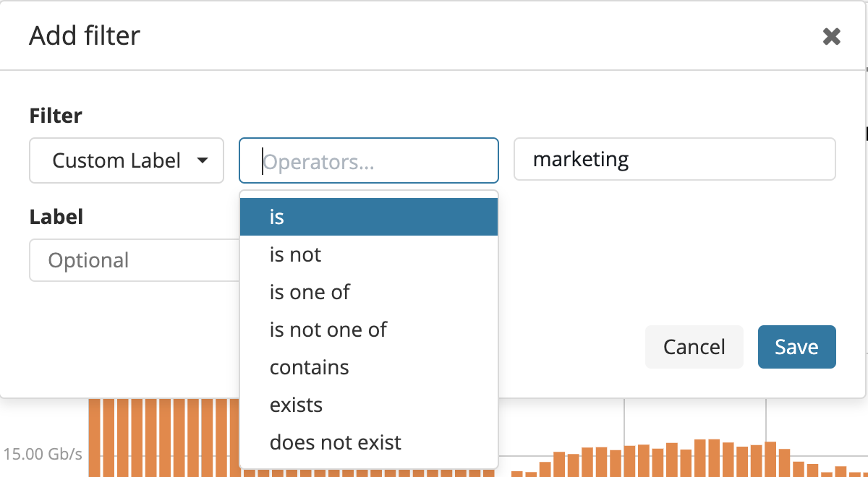The image size is (868, 477).
Task: Click the value field containing marketing
Action: click(x=674, y=159)
